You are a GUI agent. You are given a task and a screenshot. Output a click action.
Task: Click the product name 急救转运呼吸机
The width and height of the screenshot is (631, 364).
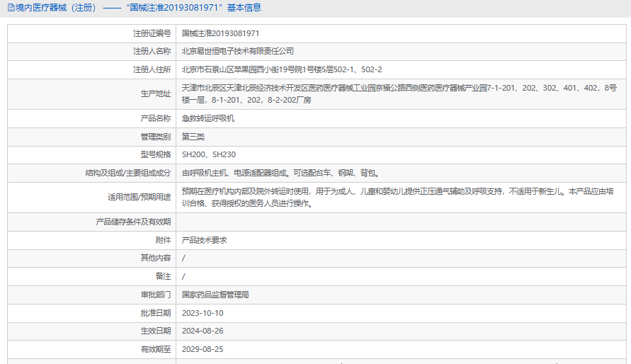tap(208, 118)
